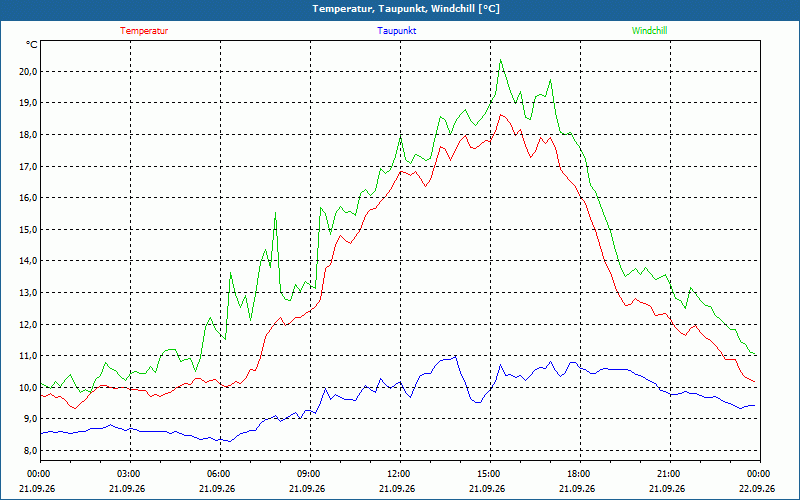The width and height of the screenshot is (800, 500).
Task: Click the '15,0' y-axis value
Action: (29, 230)
